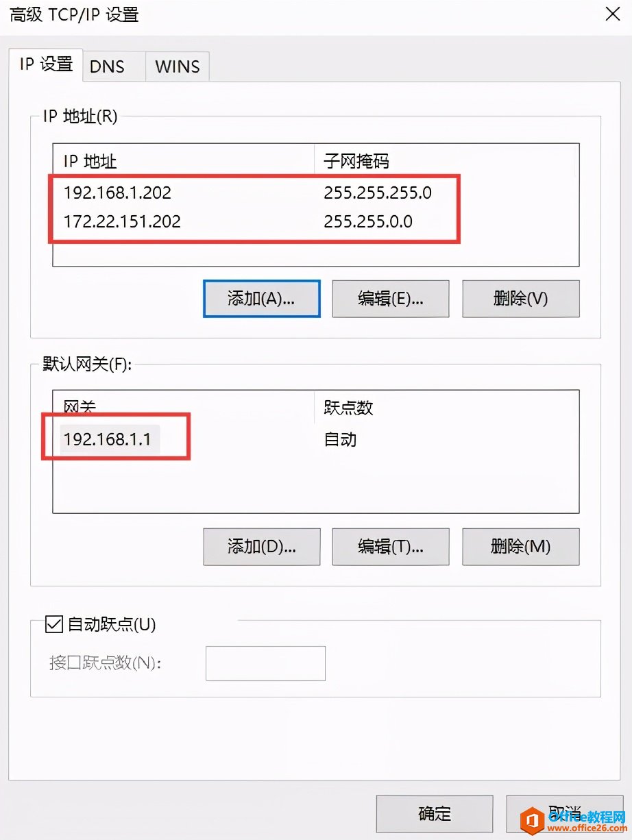Screen dimensions: 632x840
Task: Click 删除(V) to remove IP address
Action: (x=521, y=298)
